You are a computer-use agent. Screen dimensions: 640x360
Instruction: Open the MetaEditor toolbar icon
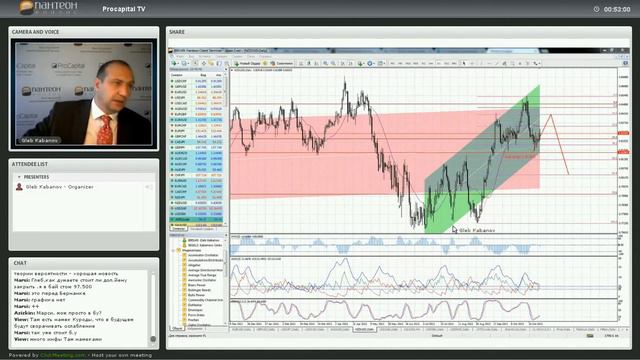click(x=264, y=63)
